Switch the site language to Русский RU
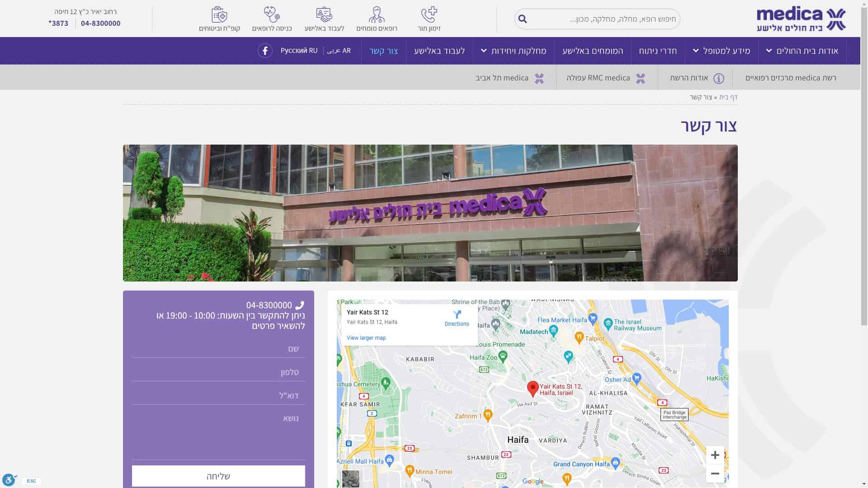 click(x=299, y=51)
